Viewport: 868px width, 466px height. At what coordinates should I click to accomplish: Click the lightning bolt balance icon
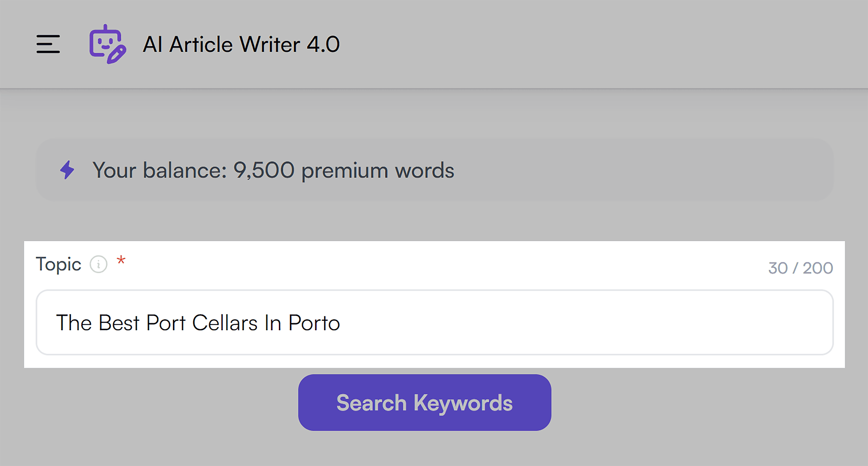[x=67, y=170]
